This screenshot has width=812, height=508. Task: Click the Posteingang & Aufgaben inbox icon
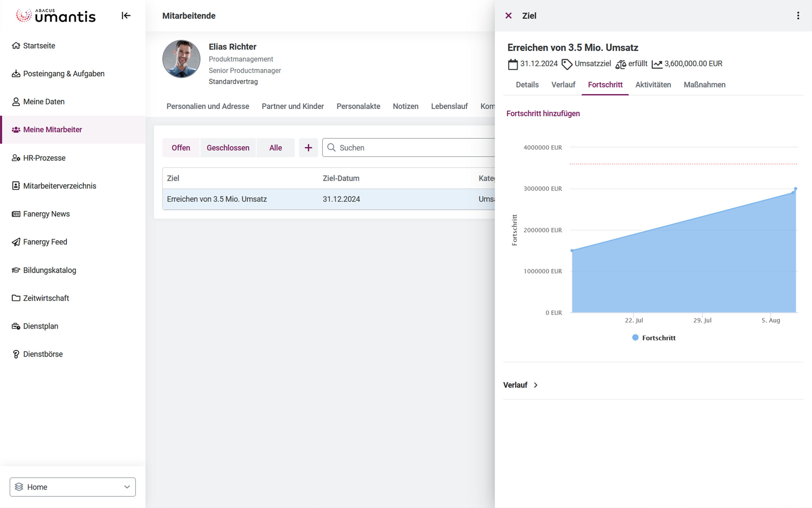[x=16, y=74]
